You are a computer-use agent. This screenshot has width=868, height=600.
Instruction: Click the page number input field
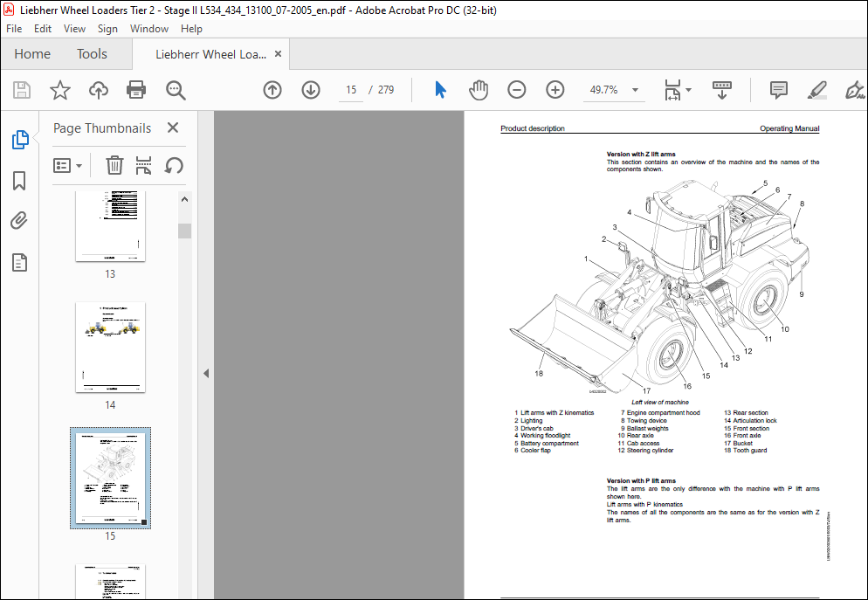pos(351,90)
